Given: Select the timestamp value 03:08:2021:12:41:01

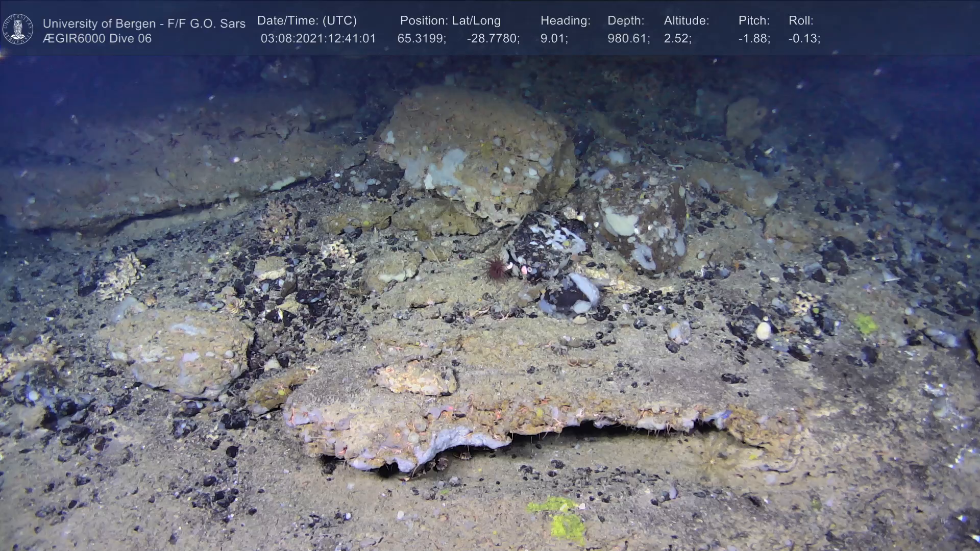Looking at the screenshot, I should coord(318,39).
